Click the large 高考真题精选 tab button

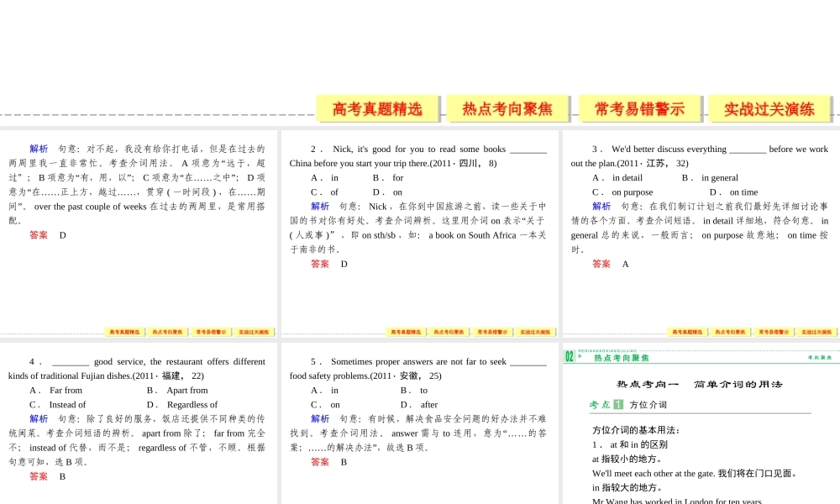coord(377,108)
